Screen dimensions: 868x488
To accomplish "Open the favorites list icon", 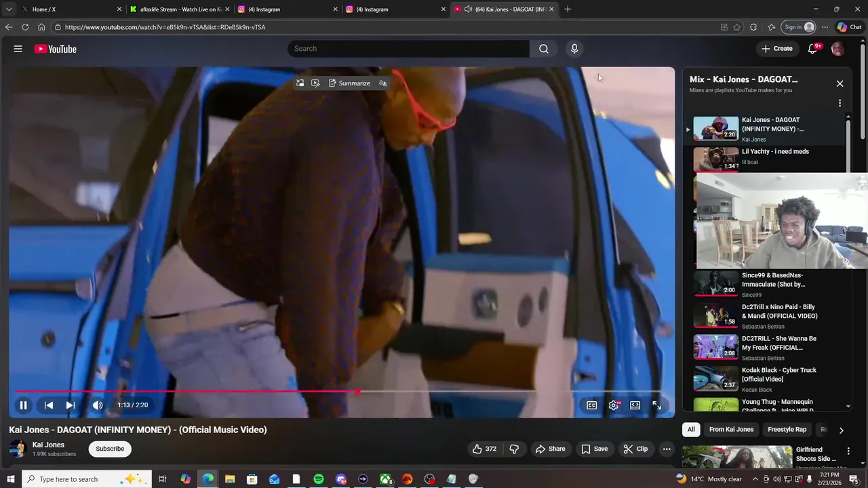I will (772, 27).
